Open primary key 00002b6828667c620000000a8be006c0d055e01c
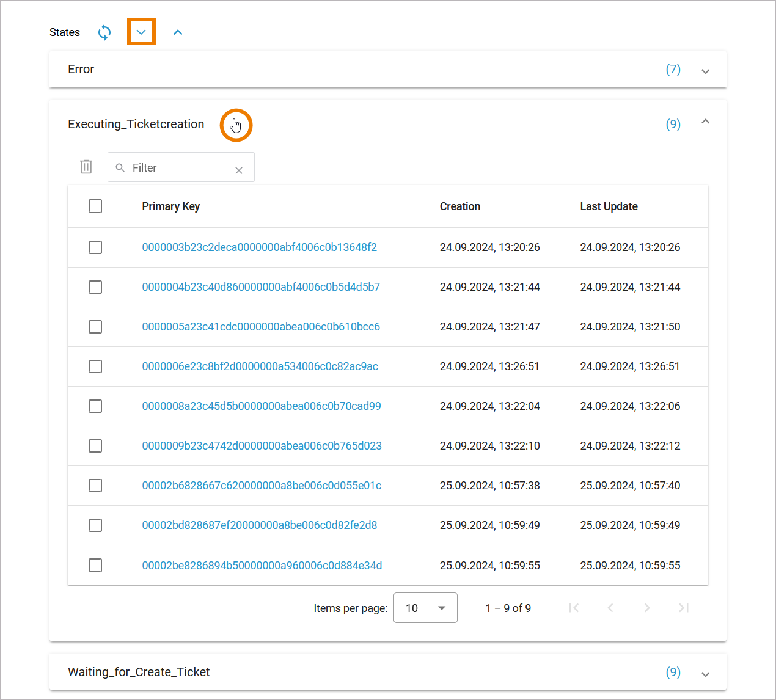The height and width of the screenshot is (700, 776). (262, 486)
